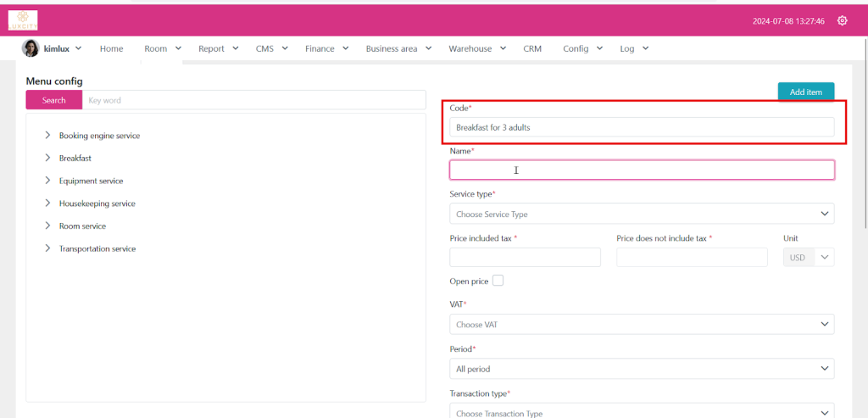The width and height of the screenshot is (868, 418).
Task: Click the Price included tax field
Action: point(525,257)
